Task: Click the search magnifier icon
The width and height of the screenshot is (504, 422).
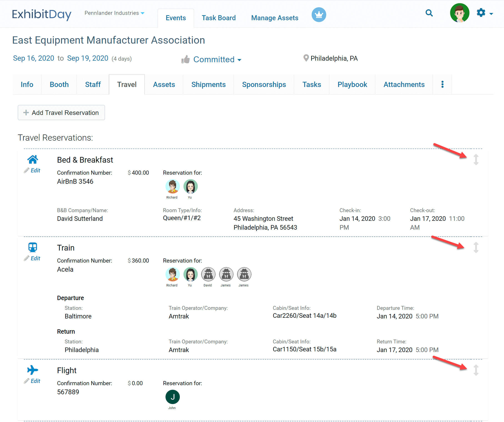Action: [x=429, y=13]
